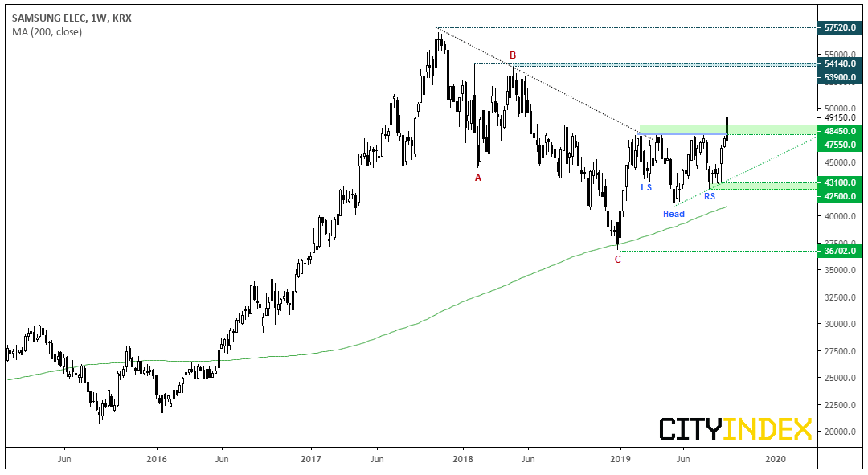Click the 43100.0 support price label
Image resolution: width=868 pixels, height=475 pixels.
coord(840,182)
